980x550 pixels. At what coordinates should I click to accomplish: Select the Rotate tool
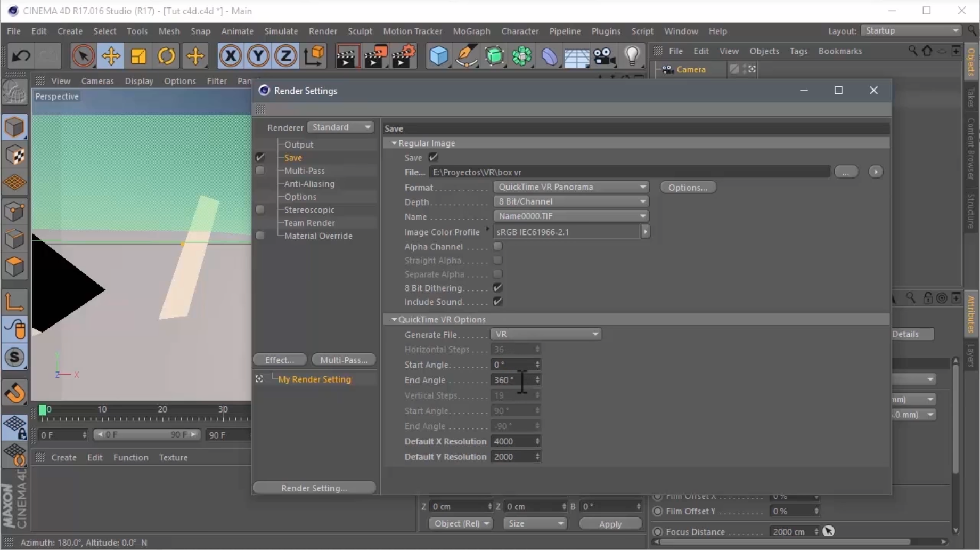point(167,56)
